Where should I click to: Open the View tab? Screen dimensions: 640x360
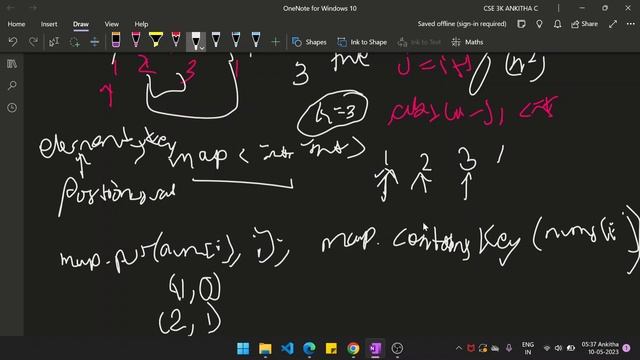pos(111,24)
